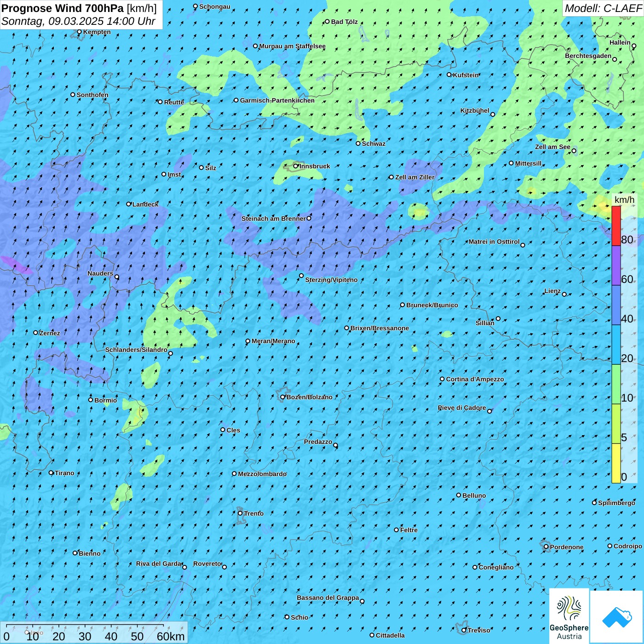The height and width of the screenshot is (644, 644).
Task: Click the 'Modell: C-LAEF' label
Action: (x=603, y=8)
